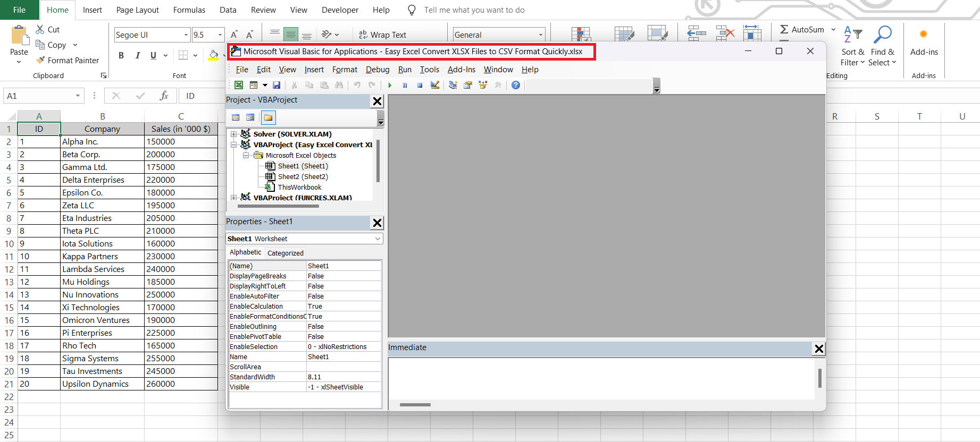Open the General number format dropdown
Viewport: 980px width, 442px height.
coord(541,35)
